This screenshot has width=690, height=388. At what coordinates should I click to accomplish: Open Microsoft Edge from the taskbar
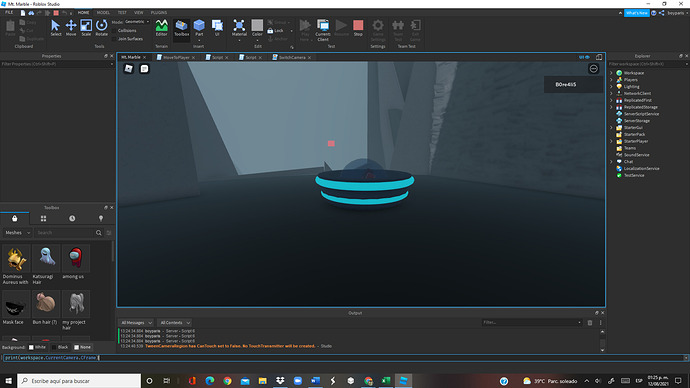tap(210, 381)
